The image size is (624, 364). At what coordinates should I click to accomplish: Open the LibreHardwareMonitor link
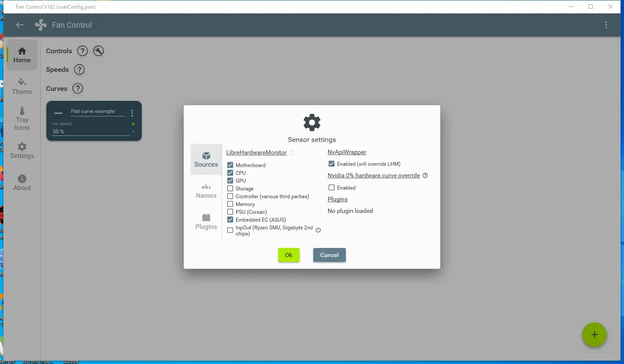[257, 153]
